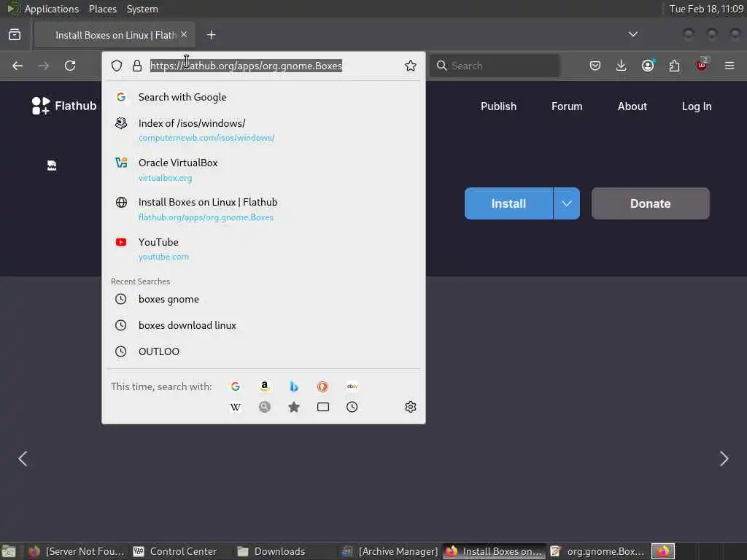This screenshot has width=747, height=560.
Task: Open search settings gear in dropdown
Action: pos(410,407)
